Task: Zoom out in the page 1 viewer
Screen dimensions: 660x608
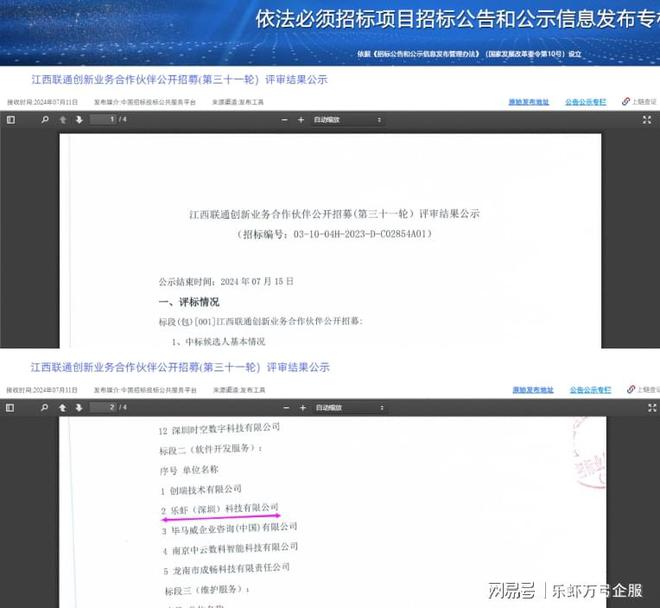Action: (285, 120)
